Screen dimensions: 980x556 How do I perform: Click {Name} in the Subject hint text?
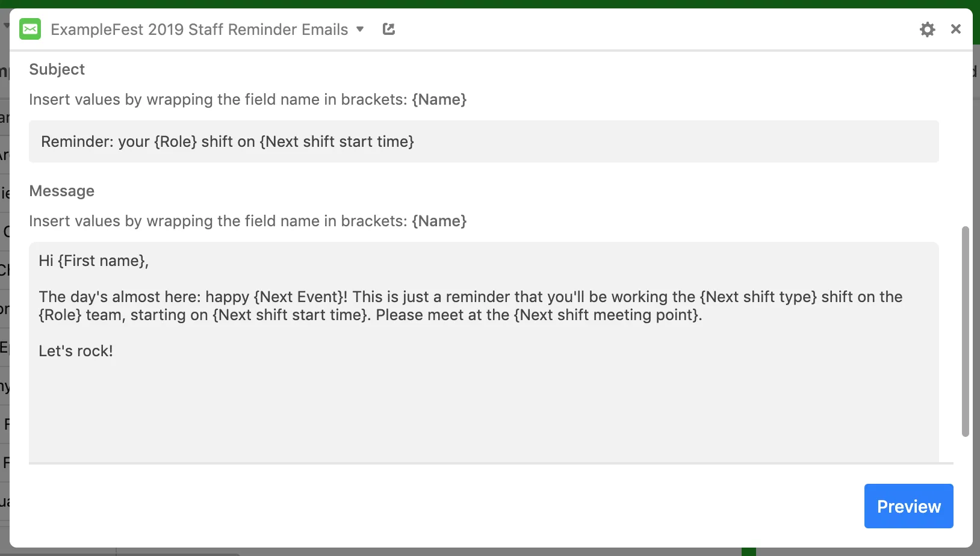[439, 99]
